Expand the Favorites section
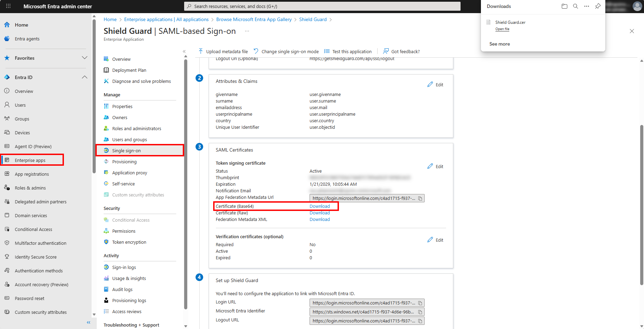The height and width of the screenshot is (329, 644). point(84,58)
